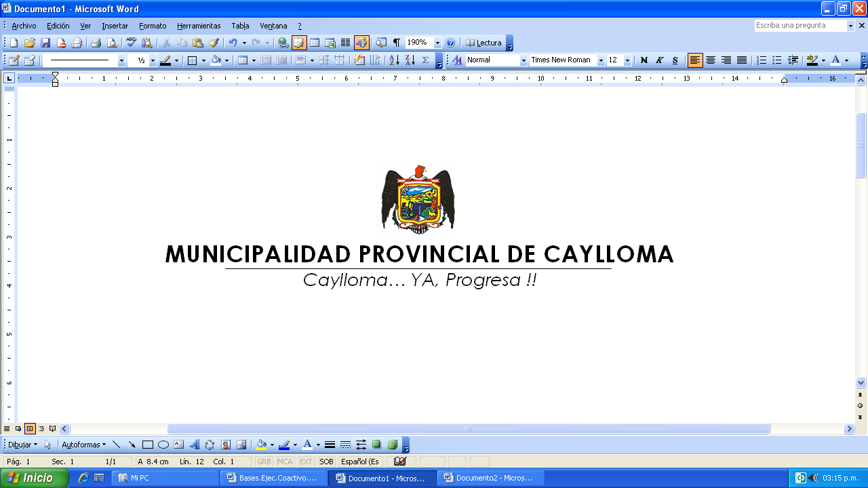Open Microsoft Word Help question icon
This screenshot has height=488, width=868.
[450, 43]
